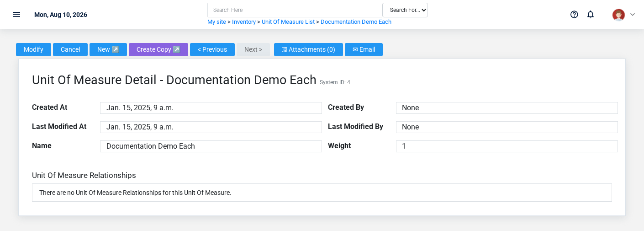Focus the Search Here field

(295, 10)
